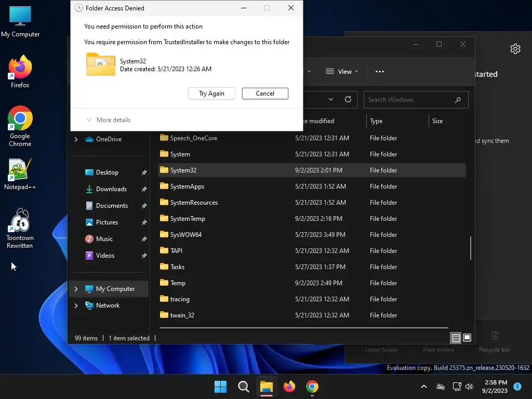Open taskbar Search
The height and width of the screenshot is (399, 532).
[x=243, y=387]
